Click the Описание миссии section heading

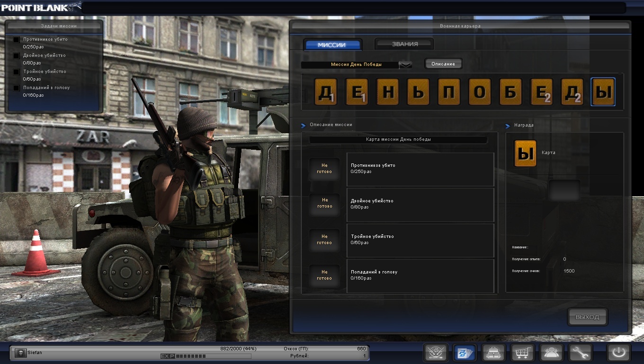click(x=331, y=125)
